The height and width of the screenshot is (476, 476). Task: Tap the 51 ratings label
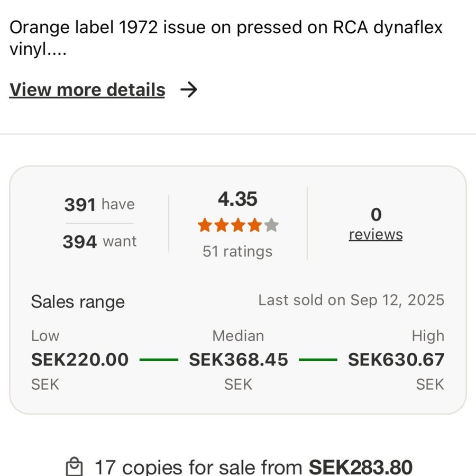(237, 251)
